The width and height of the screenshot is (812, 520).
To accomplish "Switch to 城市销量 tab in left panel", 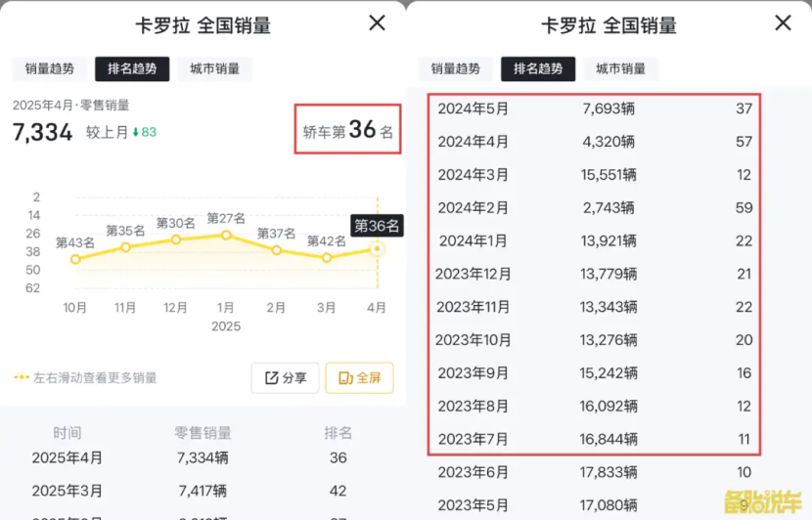I will coord(214,68).
